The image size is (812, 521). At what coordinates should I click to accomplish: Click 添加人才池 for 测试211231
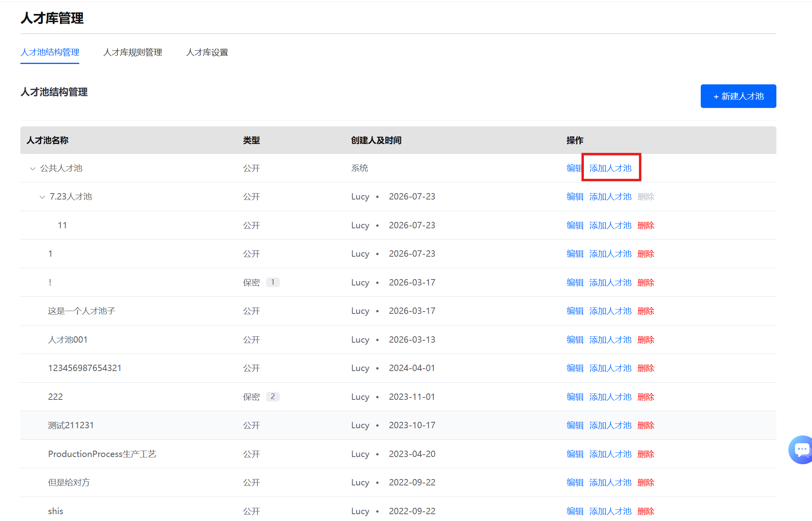(610, 425)
